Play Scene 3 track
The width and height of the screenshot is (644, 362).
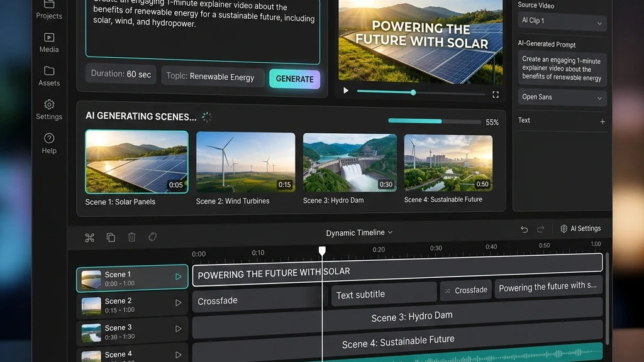(178, 329)
